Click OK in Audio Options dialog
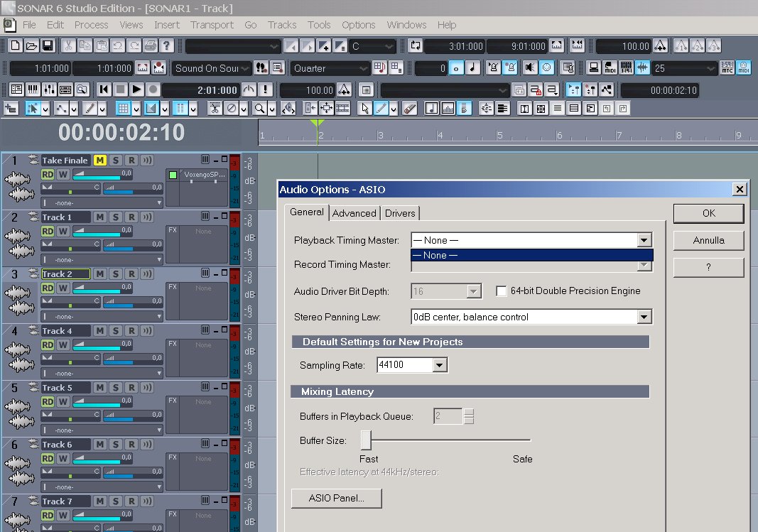 click(x=709, y=213)
